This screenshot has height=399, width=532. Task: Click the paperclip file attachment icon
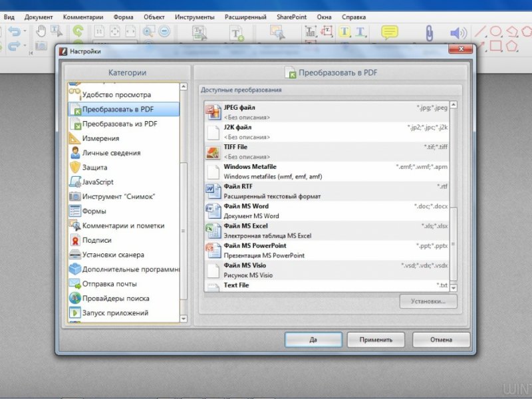point(429,33)
